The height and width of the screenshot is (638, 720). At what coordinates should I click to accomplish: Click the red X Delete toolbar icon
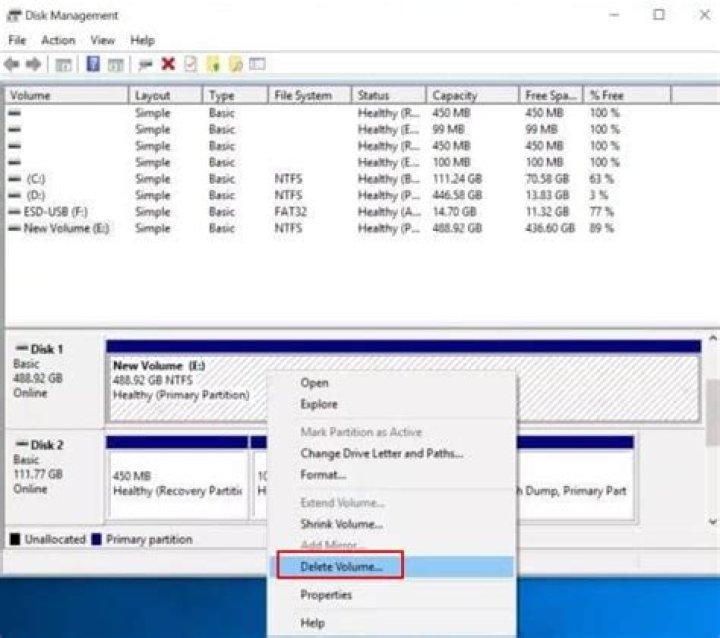169,64
